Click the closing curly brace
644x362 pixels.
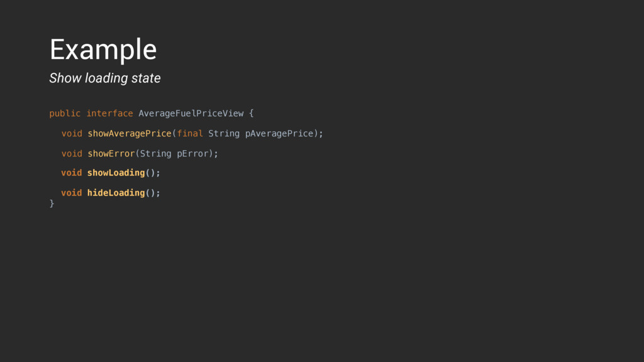[52, 203]
